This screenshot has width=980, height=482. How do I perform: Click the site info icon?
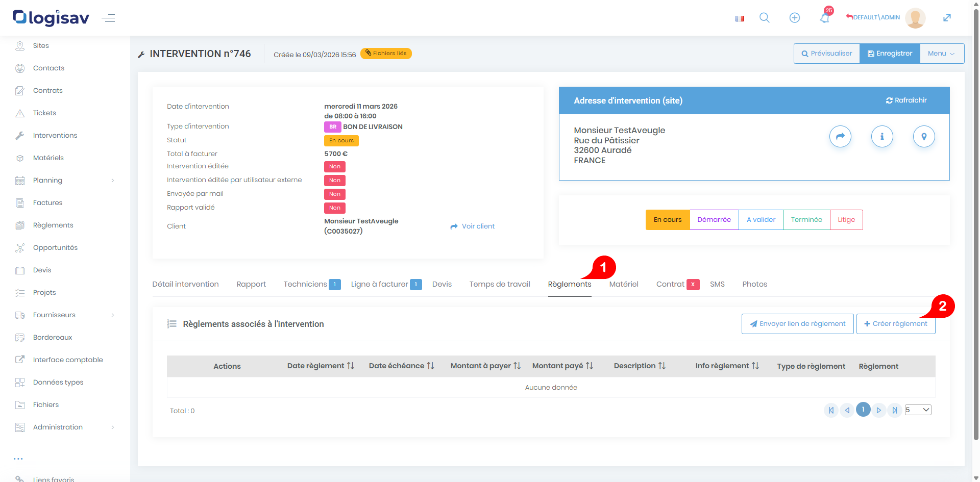(x=881, y=137)
